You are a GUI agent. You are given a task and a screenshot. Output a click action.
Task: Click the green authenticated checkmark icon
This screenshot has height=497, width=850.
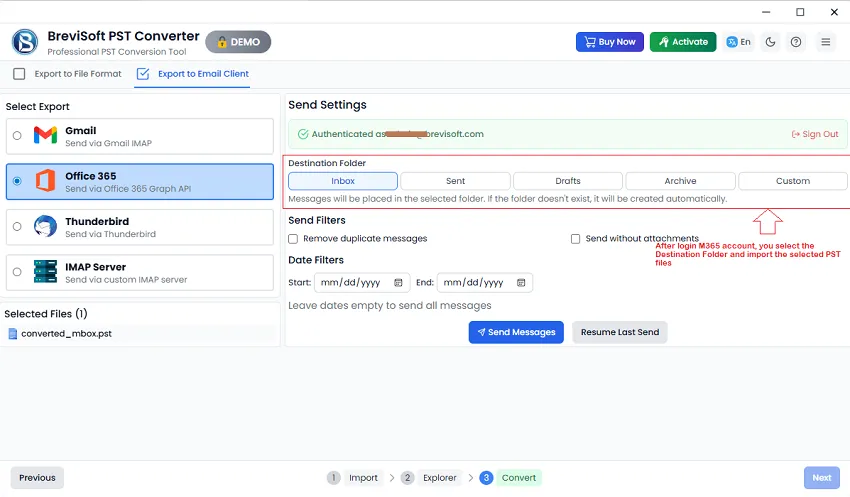click(x=303, y=134)
